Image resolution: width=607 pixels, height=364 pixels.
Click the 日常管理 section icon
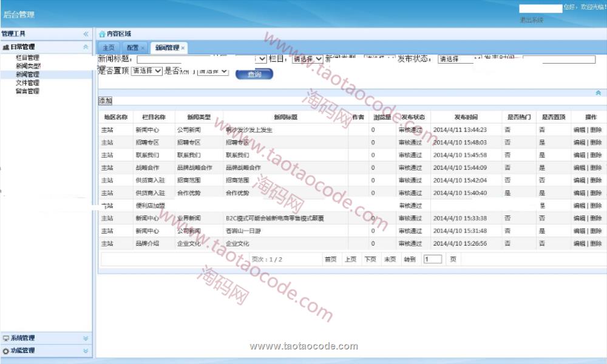[5, 47]
